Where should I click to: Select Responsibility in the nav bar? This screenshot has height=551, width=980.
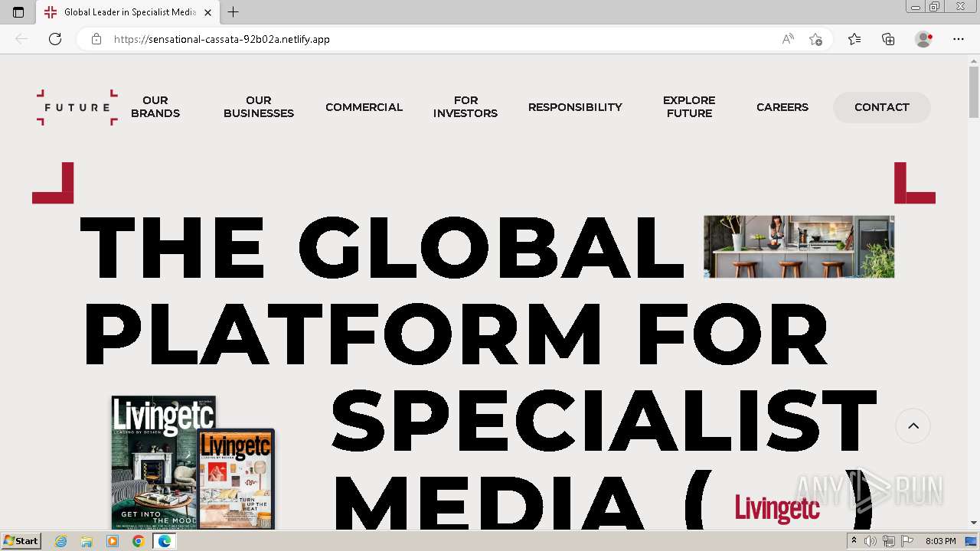coord(575,107)
